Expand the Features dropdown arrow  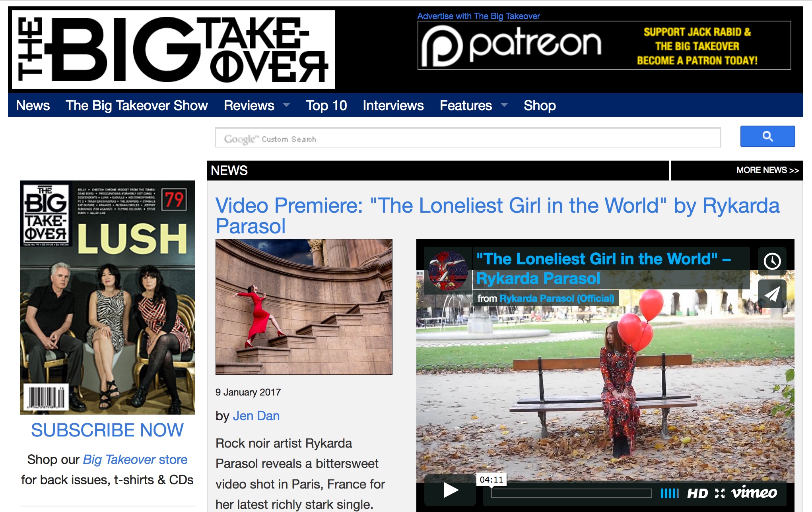[504, 105]
